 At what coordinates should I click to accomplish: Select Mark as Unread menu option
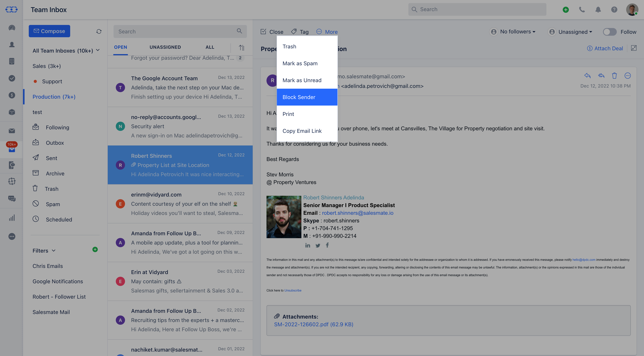pyautogui.click(x=307, y=80)
